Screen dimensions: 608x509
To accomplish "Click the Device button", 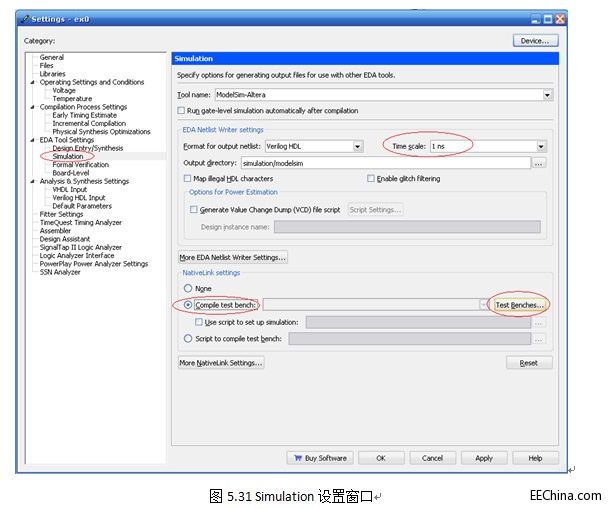I will 534,41.
